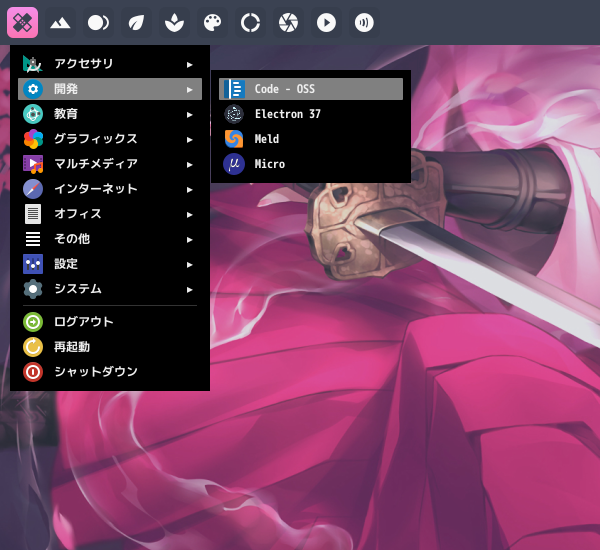600x550 pixels.
Task: Click the sound wave icon in panel
Action: point(364,23)
